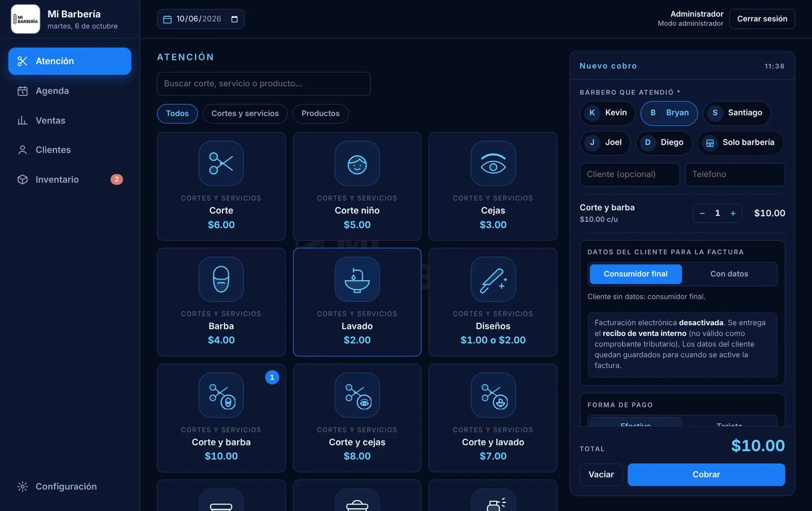
Task: Click the $10.00 price on Corte y barba card
Action: point(221,456)
